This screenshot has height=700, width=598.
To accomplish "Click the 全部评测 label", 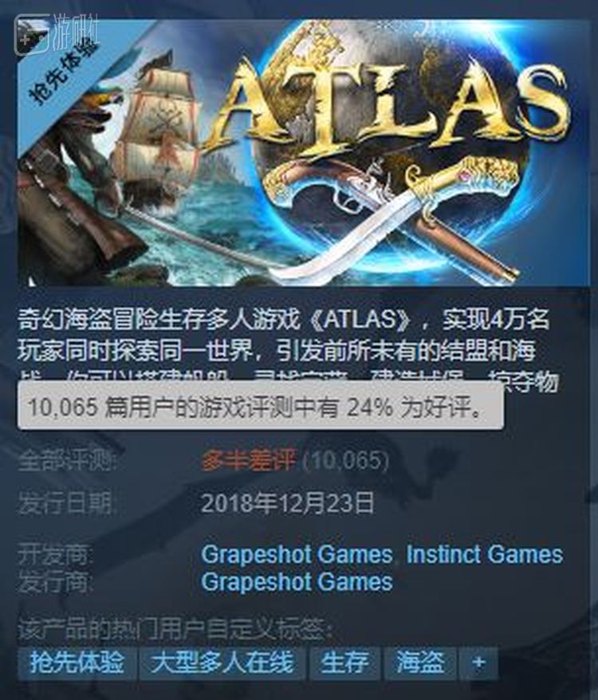I will [x=66, y=460].
